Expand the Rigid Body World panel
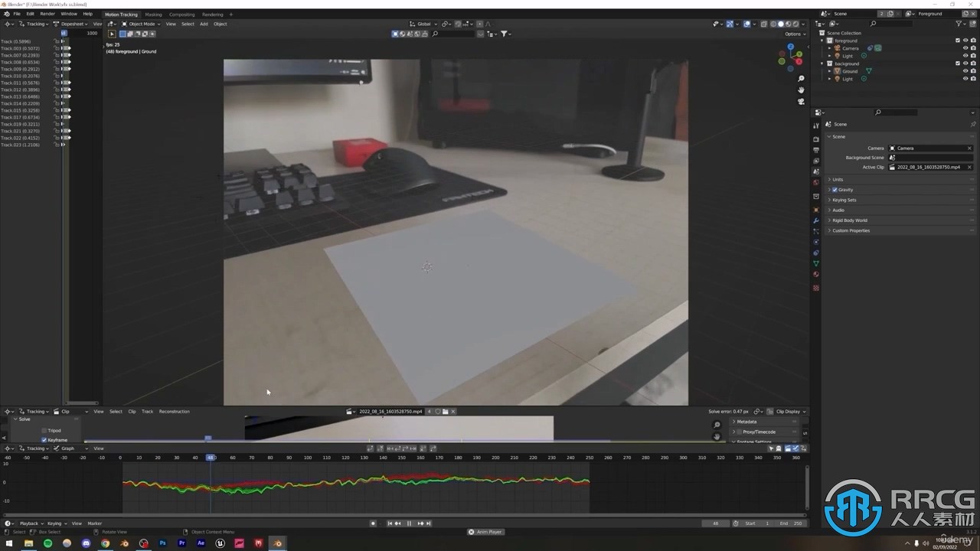This screenshot has height=551, width=980. [900, 220]
